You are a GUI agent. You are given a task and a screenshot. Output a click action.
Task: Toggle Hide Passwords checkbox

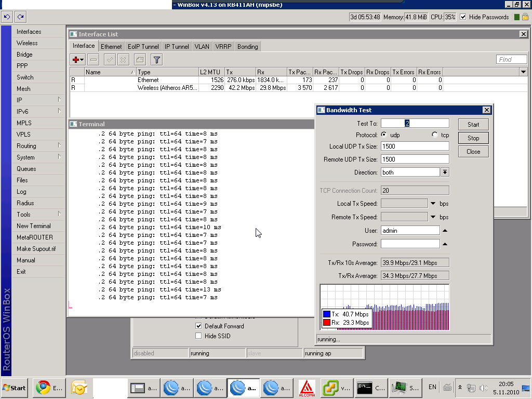463,17
